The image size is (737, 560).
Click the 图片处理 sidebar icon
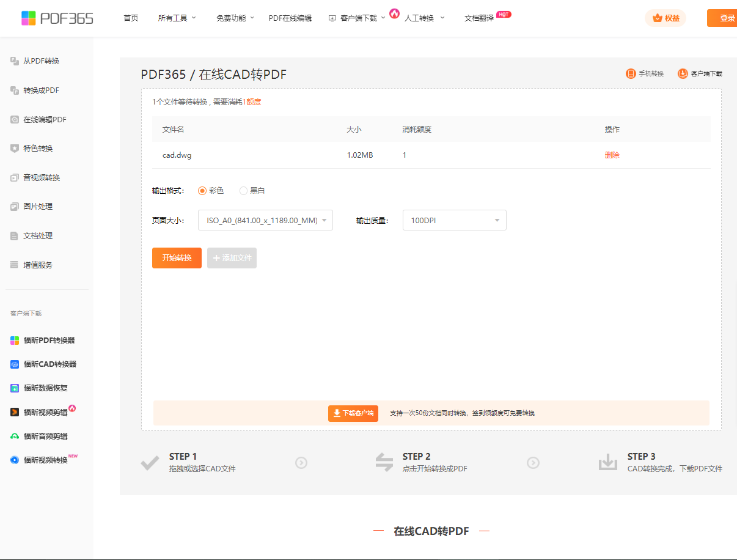15,207
